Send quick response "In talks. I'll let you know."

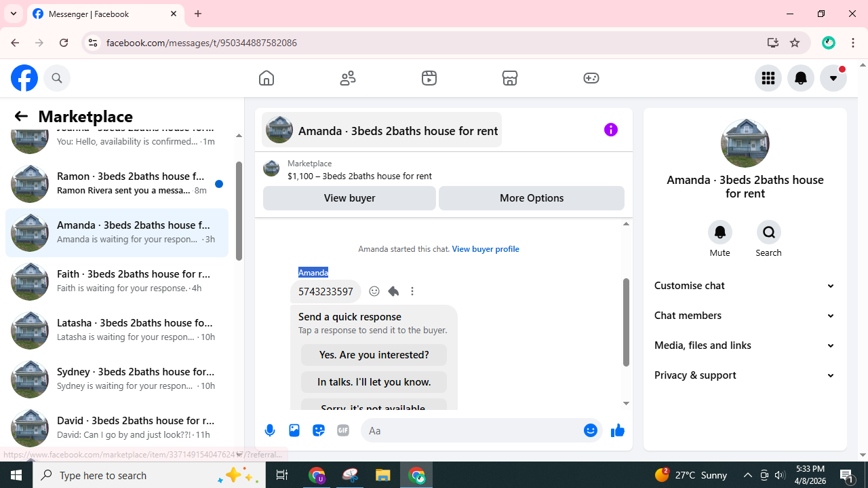tap(374, 382)
